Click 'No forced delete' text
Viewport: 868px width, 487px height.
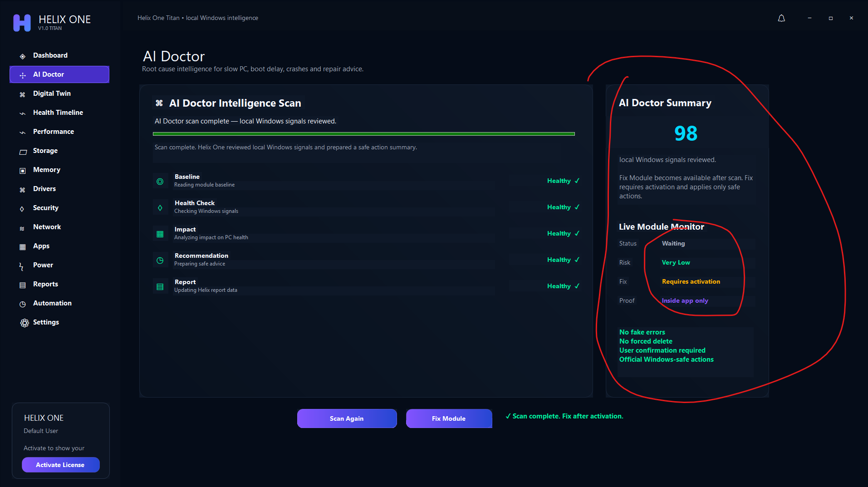646,341
